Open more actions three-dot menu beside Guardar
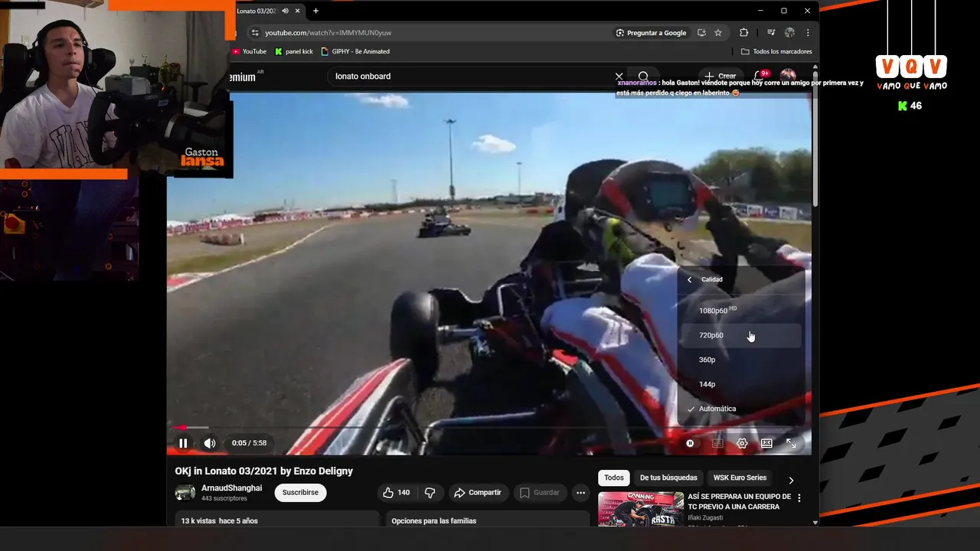The height and width of the screenshot is (551, 980). pos(581,493)
